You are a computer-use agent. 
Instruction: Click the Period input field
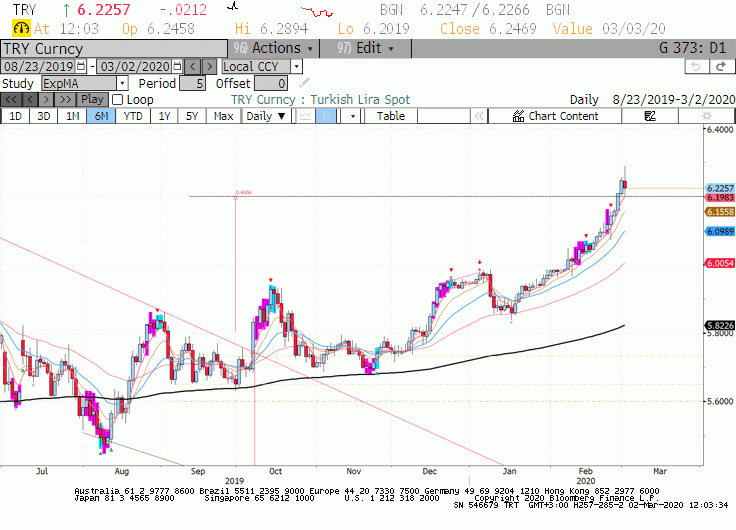[x=193, y=84]
